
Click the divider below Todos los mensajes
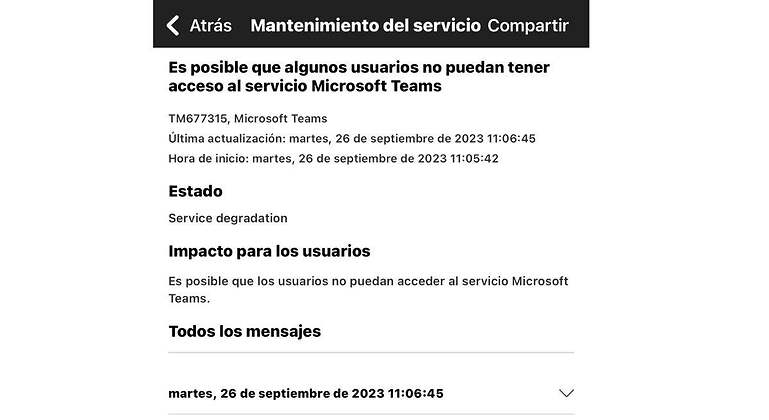click(371, 352)
